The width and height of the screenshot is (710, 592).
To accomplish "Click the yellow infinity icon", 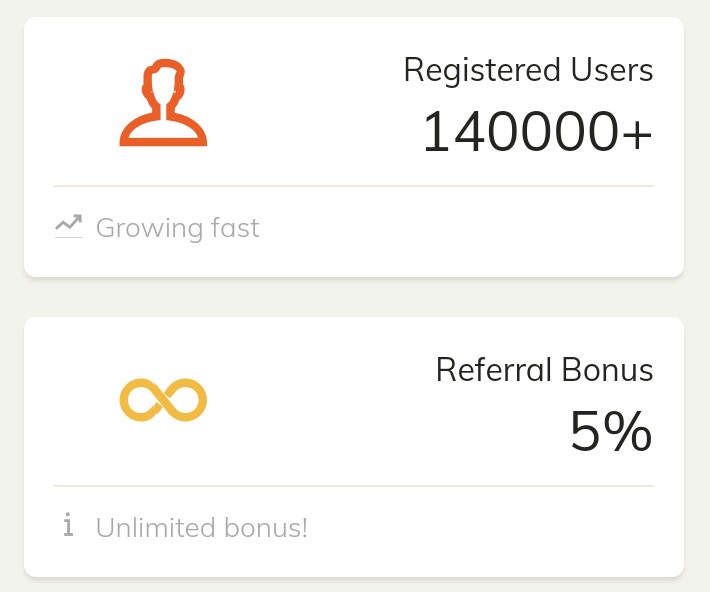I will click(163, 400).
